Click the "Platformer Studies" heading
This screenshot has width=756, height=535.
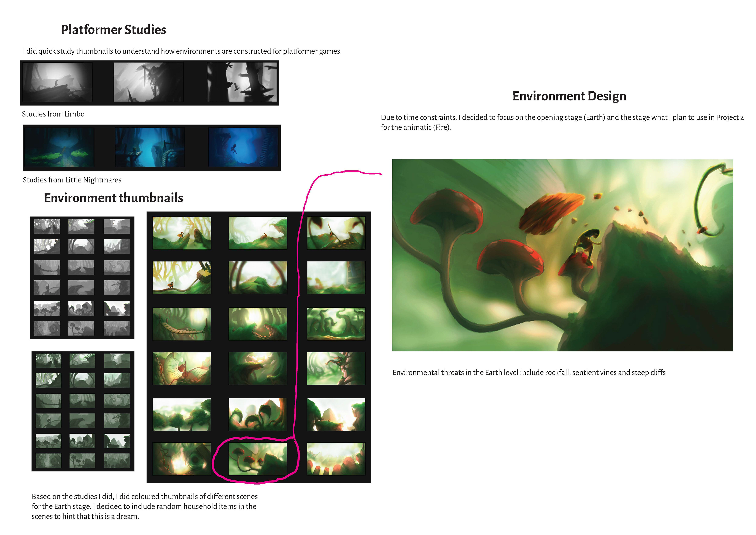click(x=114, y=30)
